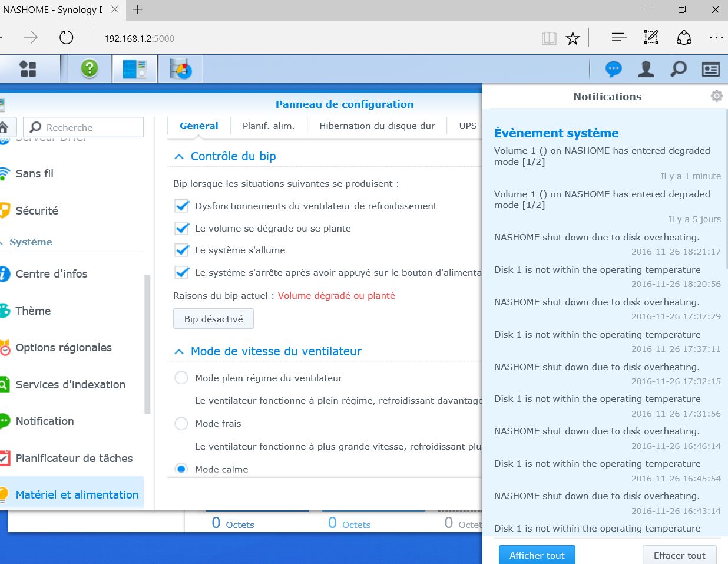The height and width of the screenshot is (564, 728).
Task: Open Centre d'infos page
Action: coord(51,273)
